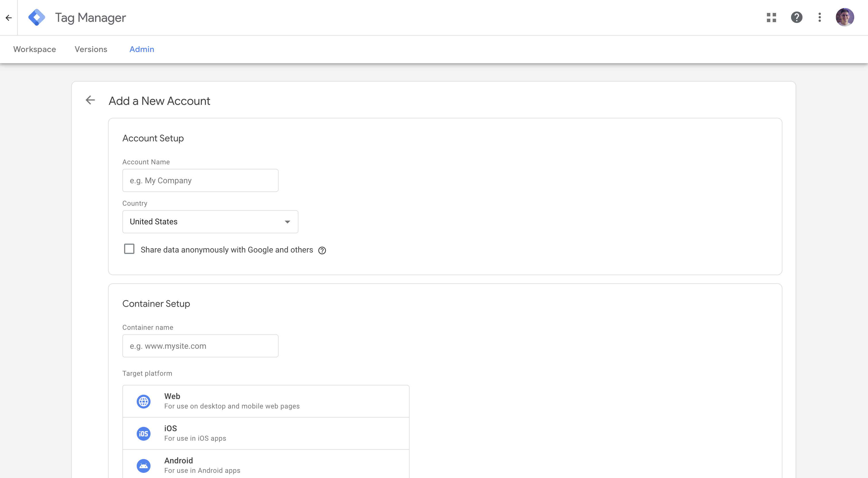Open the help question mark menu
This screenshot has height=478, width=868.
point(796,18)
